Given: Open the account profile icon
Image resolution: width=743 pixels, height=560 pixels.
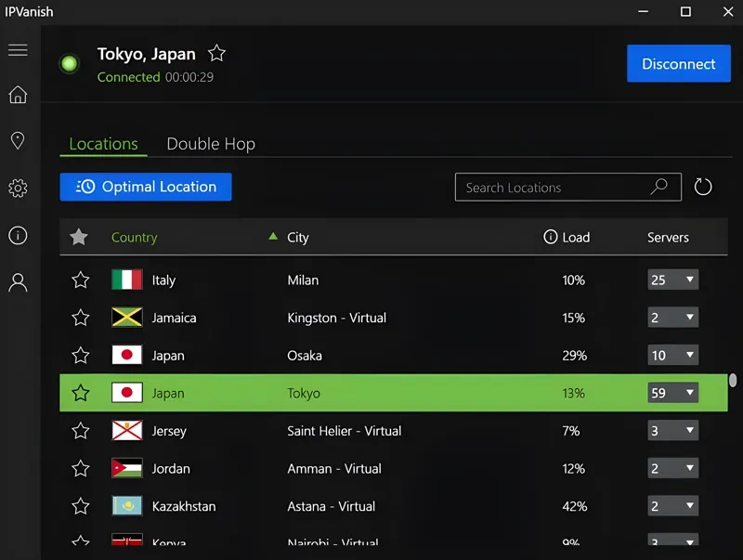Looking at the screenshot, I should [18, 282].
